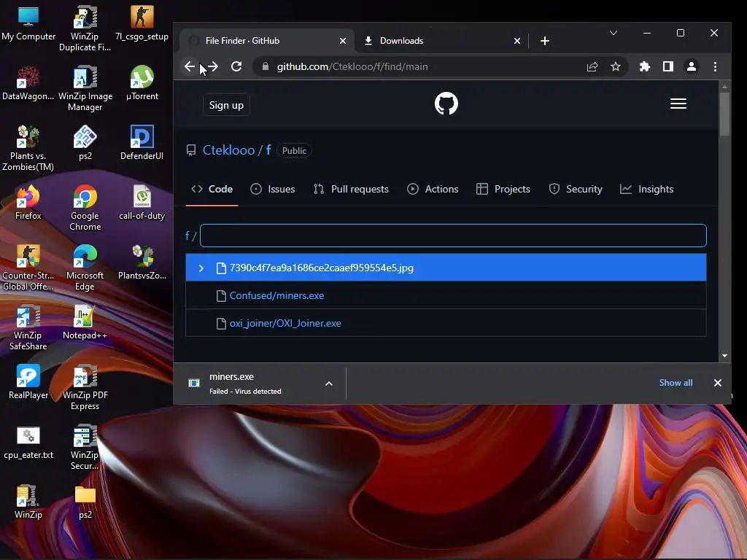
Task: Click the scrollbar down arrow
Action: pos(724,356)
